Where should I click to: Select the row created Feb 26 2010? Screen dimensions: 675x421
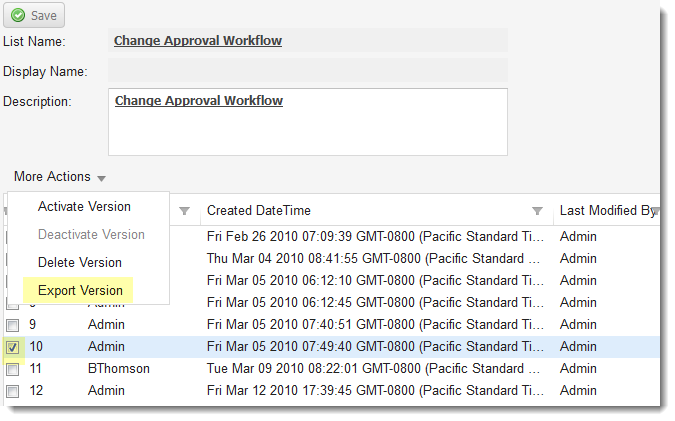331,236
